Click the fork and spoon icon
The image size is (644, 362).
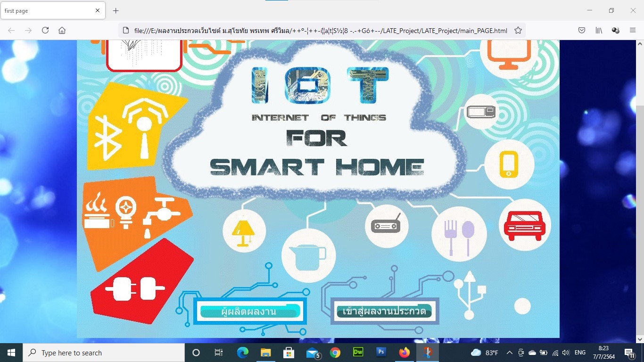[x=458, y=234]
